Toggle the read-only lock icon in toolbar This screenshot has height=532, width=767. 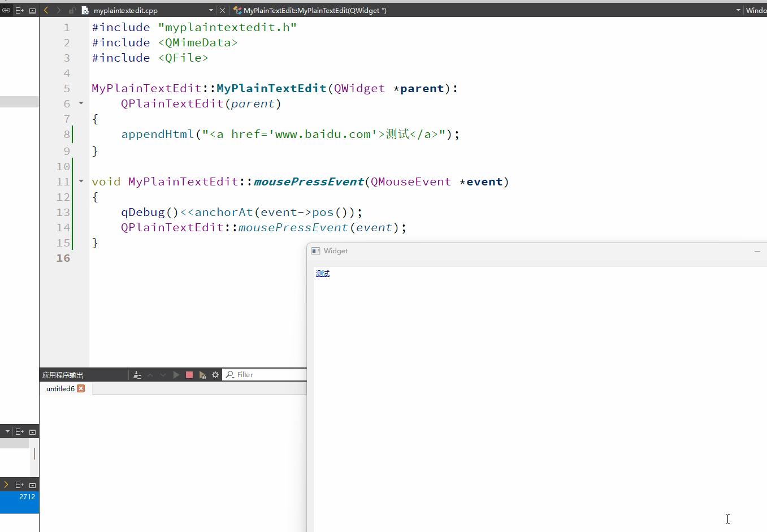coord(71,10)
